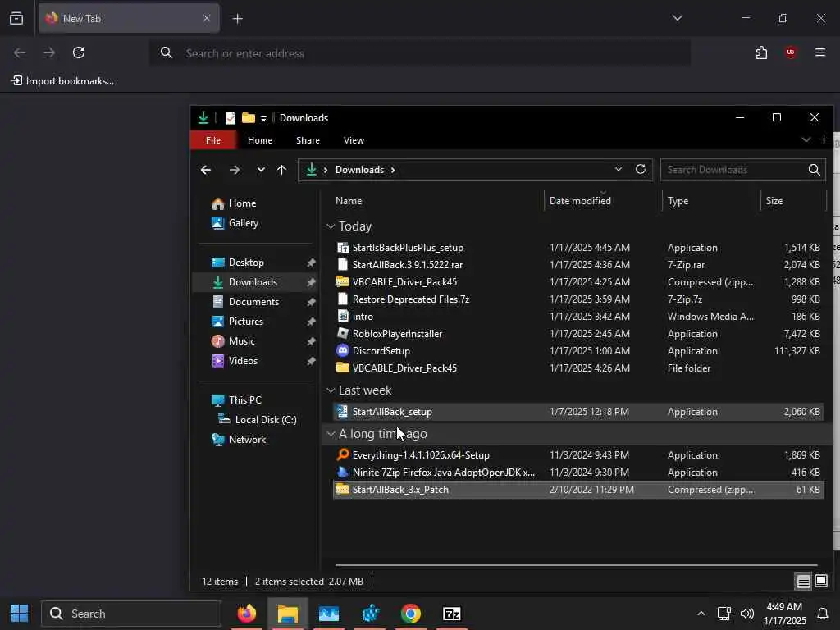Open Firefox from the taskbar
The width and height of the screenshot is (840, 630).
(x=247, y=614)
